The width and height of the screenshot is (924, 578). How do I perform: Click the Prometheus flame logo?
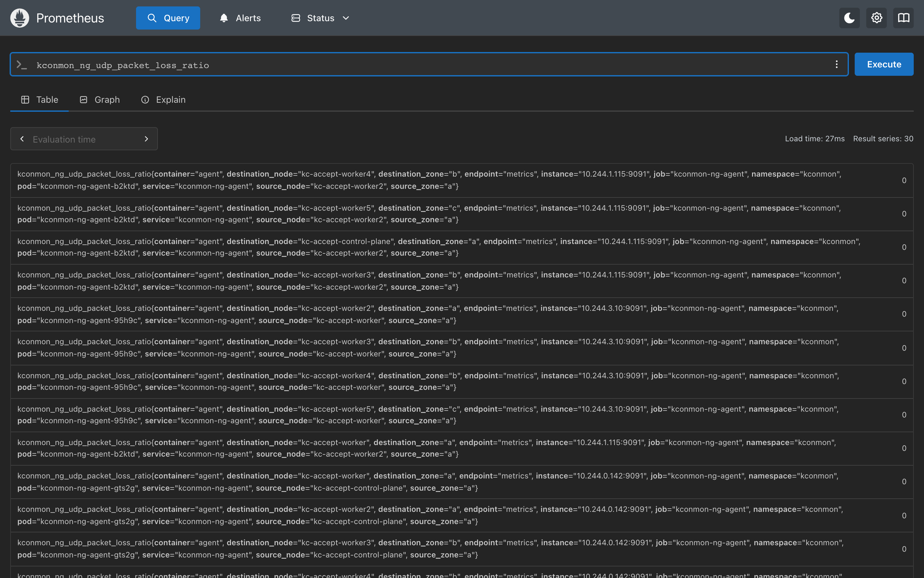(x=20, y=18)
